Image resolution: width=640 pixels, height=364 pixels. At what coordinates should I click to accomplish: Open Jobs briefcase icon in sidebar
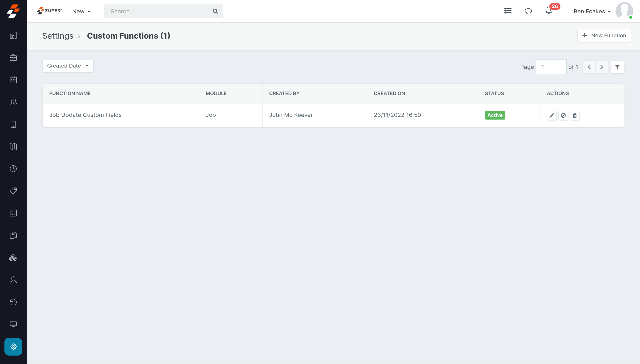point(13,58)
